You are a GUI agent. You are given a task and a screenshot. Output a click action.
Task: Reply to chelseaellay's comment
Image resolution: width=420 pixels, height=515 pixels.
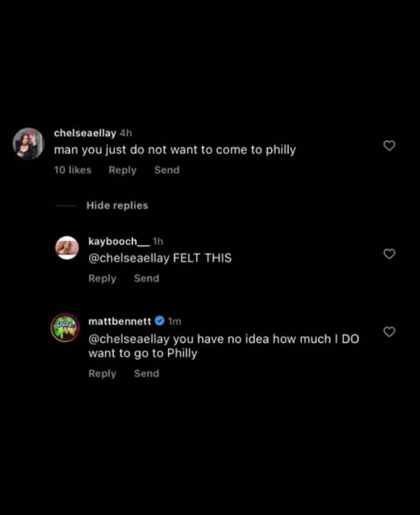(122, 170)
